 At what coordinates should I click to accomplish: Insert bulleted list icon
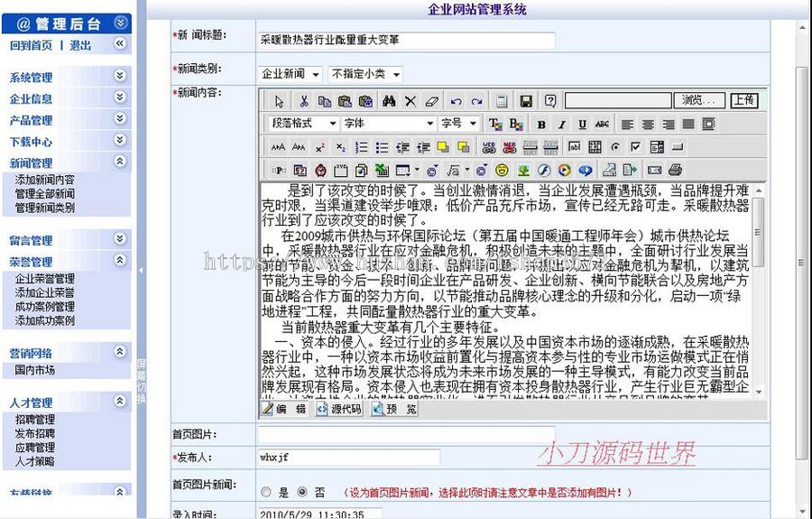click(383, 148)
